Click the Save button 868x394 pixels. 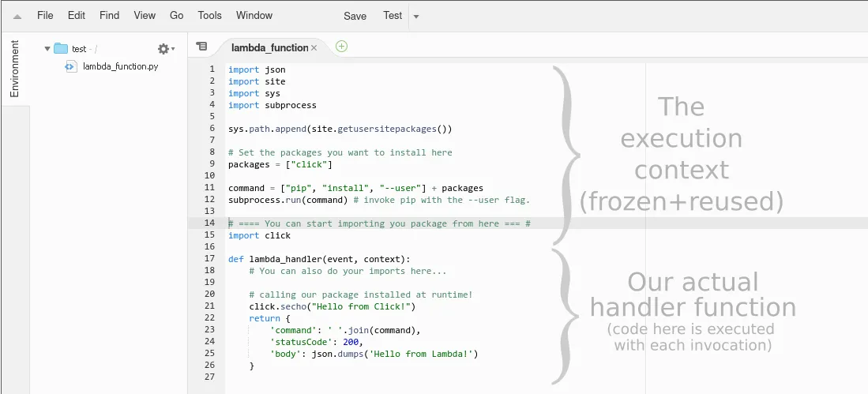pyautogui.click(x=355, y=16)
